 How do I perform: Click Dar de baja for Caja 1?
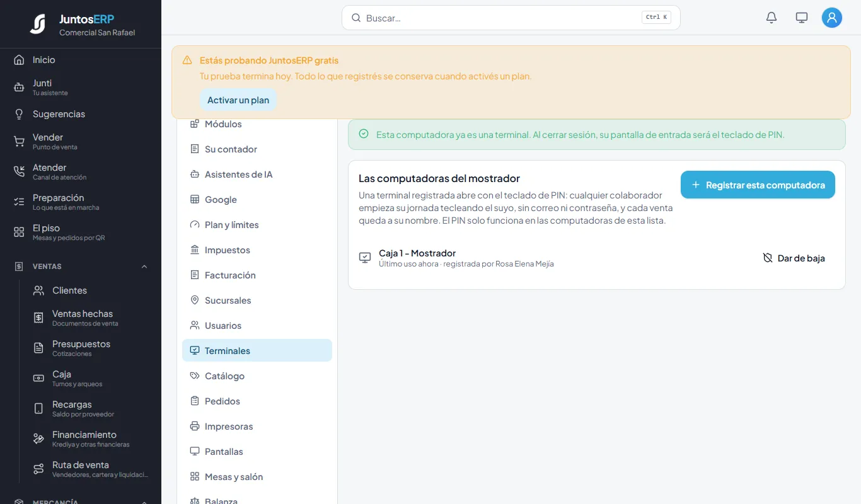pyautogui.click(x=794, y=258)
